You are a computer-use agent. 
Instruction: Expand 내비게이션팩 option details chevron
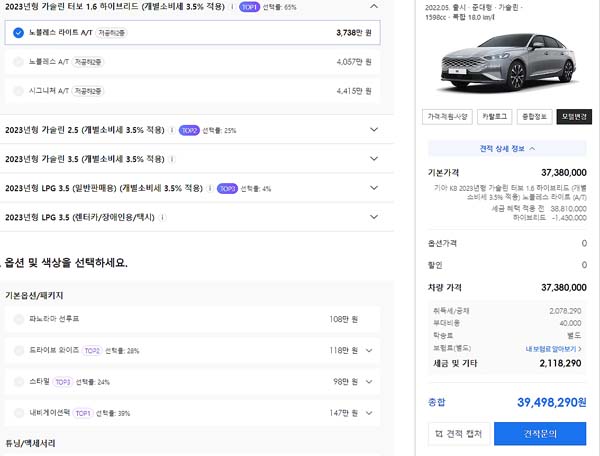pyautogui.click(x=369, y=413)
